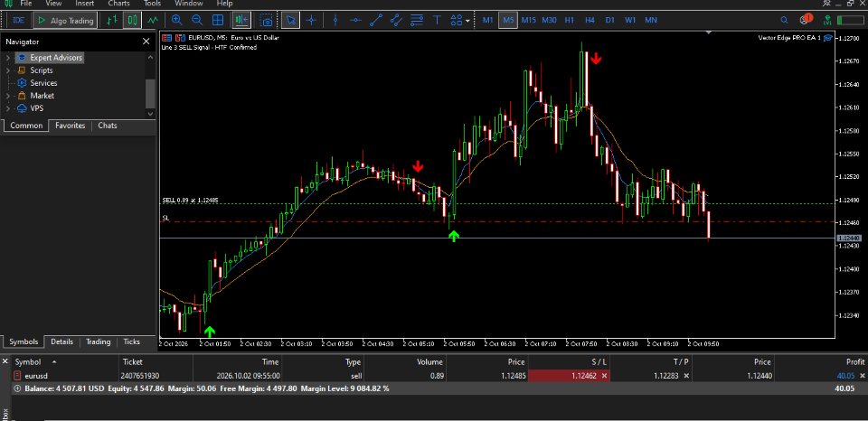Screen dimensions: 868x421
Task: Toggle chart auto-scroll shift icon
Action: (x=241, y=21)
